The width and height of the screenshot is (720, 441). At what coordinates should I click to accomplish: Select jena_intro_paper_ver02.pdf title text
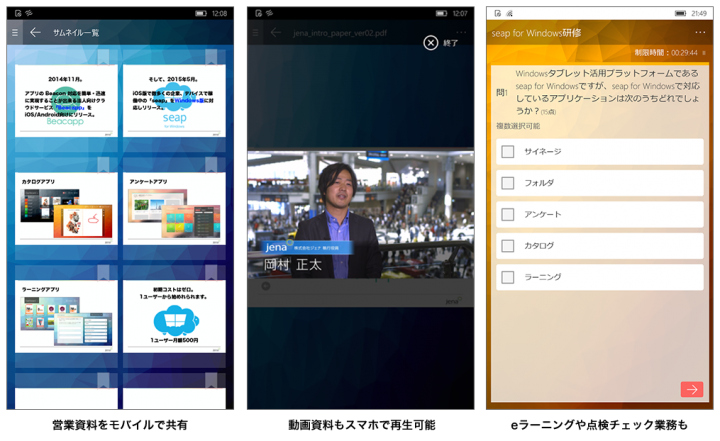tap(340, 33)
